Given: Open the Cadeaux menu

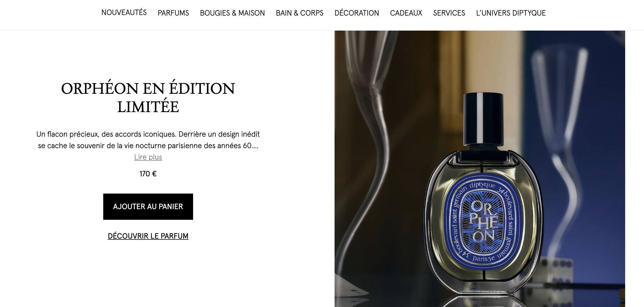Looking at the screenshot, I should coord(406,13).
